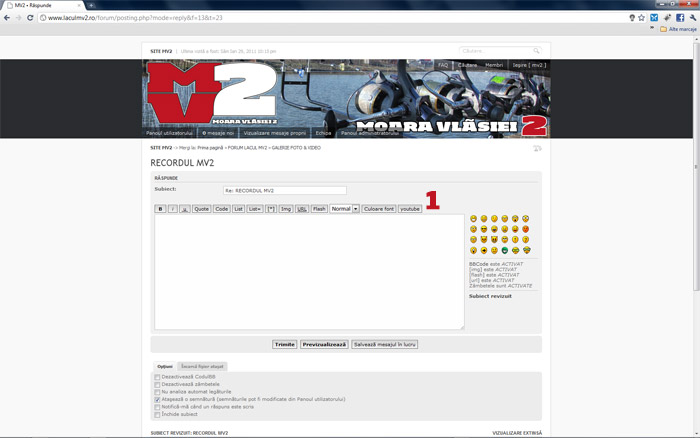
Task: Uncheck the Atașează o semnătură option
Action: [157, 399]
